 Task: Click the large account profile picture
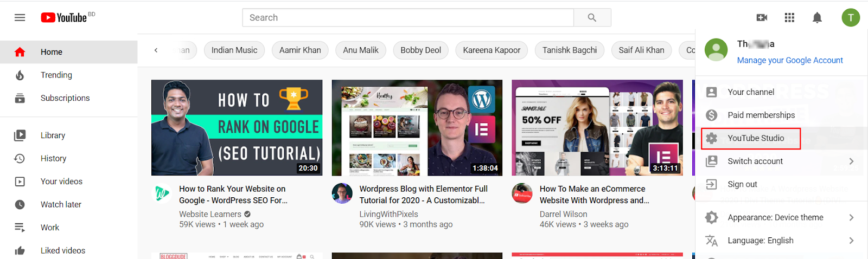(716, 50)
